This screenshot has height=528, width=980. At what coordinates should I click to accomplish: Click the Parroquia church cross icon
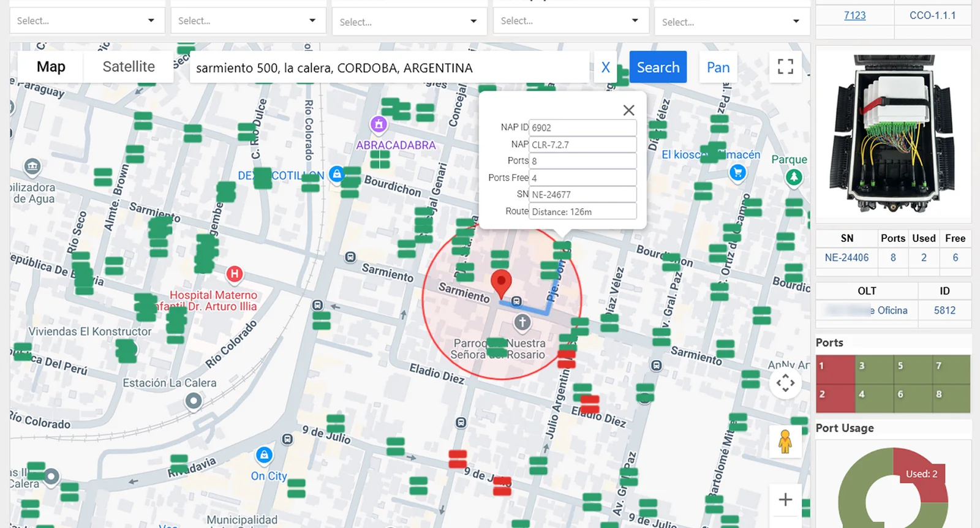tap(522, 322)
